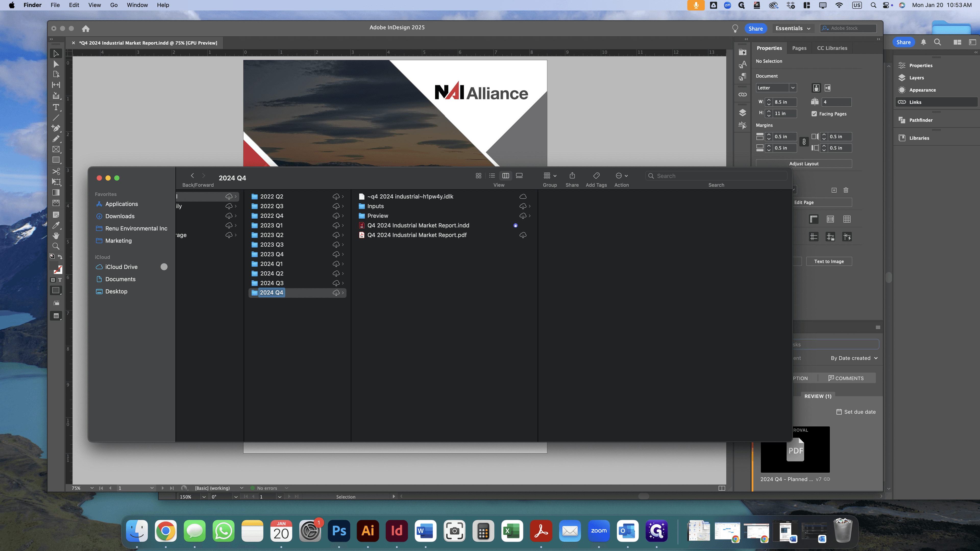This screenshot has width=980, height=551.
Task: Toggle lock guides icon
Action: click(x=830, y=237)
